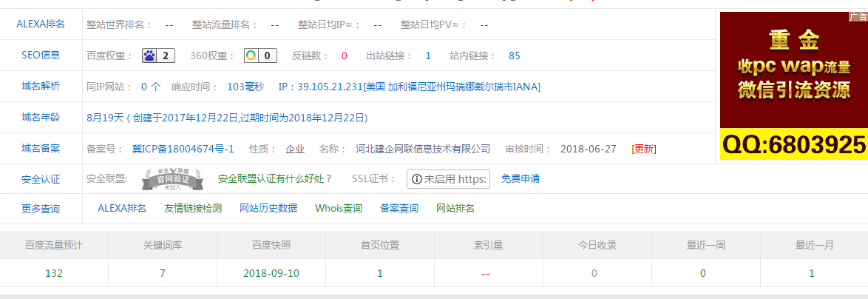Click the Baidu paw weight badge
Viewport: 868px width, 299px height.
point(159,56)
